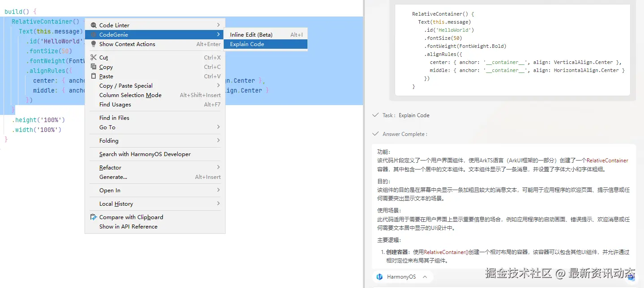This screenshot has height=288, width=644.
Task: Click the Paste clipboard icon
Action: pos(94,76)
